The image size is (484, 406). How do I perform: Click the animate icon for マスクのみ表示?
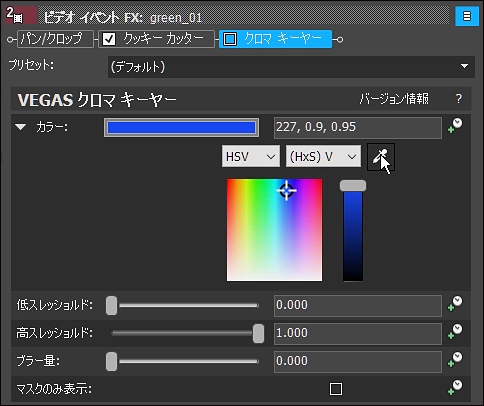(x=455, y=388)
